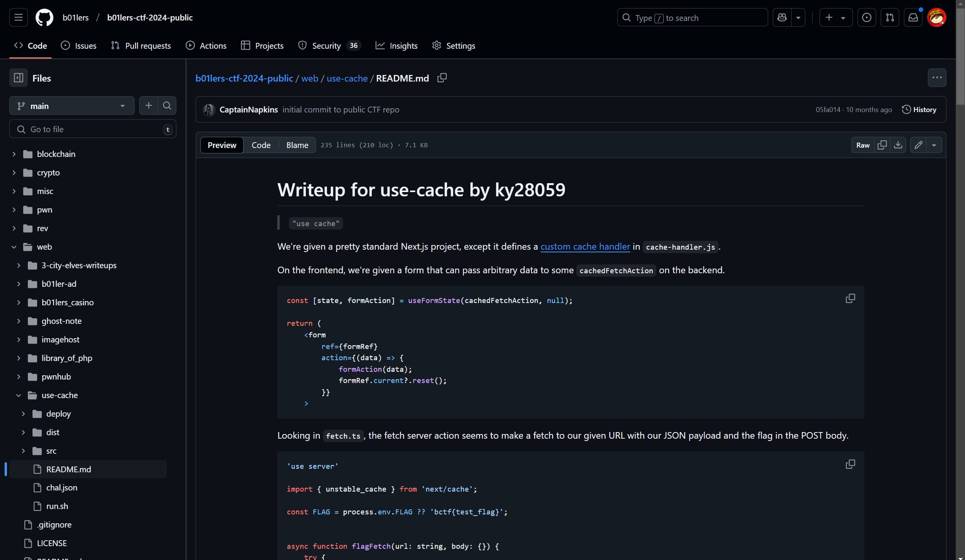965x560 pixels.
Task: Open the Copilot dropdown arrow
Action: [x=798, y=17]
